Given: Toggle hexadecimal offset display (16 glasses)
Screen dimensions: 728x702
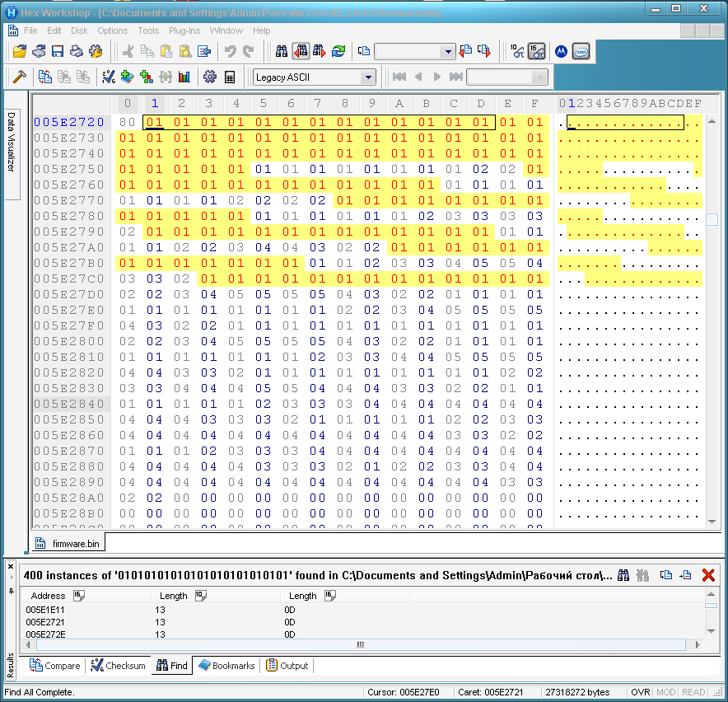Looking at the screenshot, I should [536, 51].
